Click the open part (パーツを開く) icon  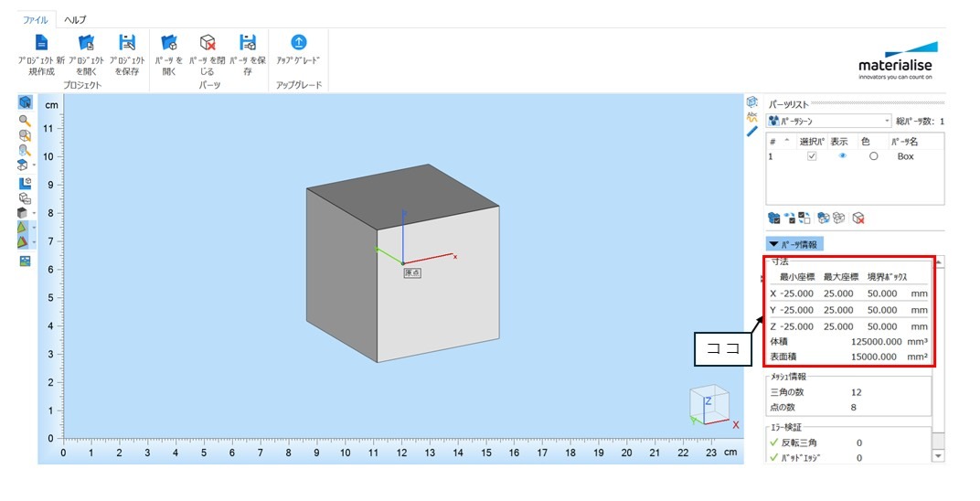(x=169, y=43)
